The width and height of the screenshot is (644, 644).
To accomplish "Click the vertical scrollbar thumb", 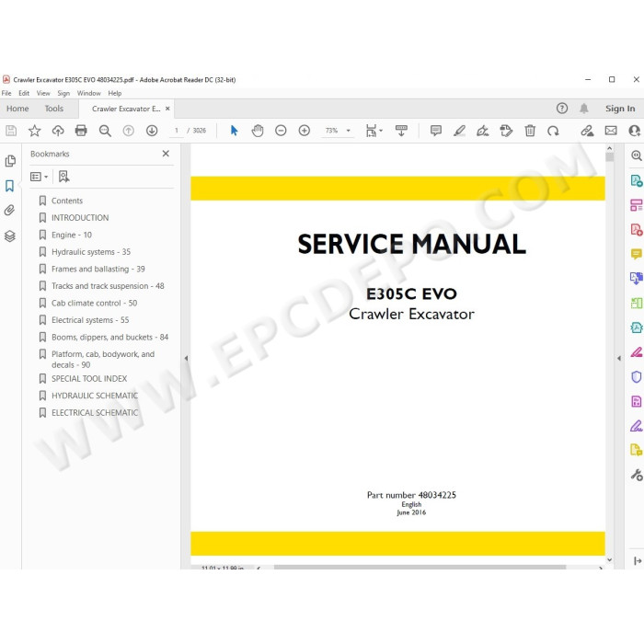I will click(x=609, y=157).
